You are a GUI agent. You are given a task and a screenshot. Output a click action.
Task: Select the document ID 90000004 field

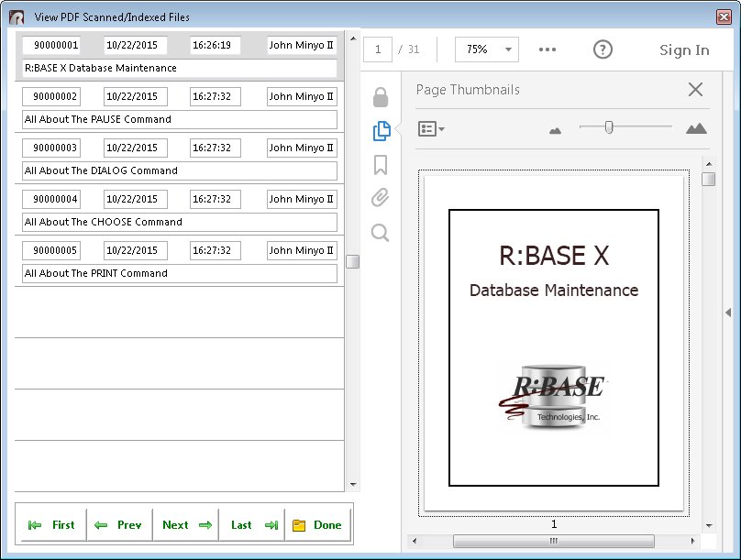tap(51, 199)
